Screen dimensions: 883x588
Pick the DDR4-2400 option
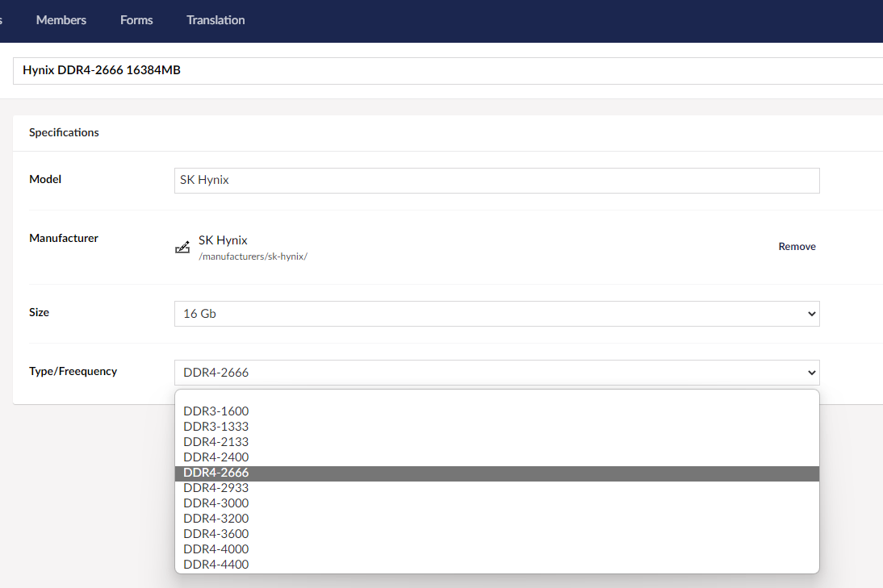click(496, 457)
